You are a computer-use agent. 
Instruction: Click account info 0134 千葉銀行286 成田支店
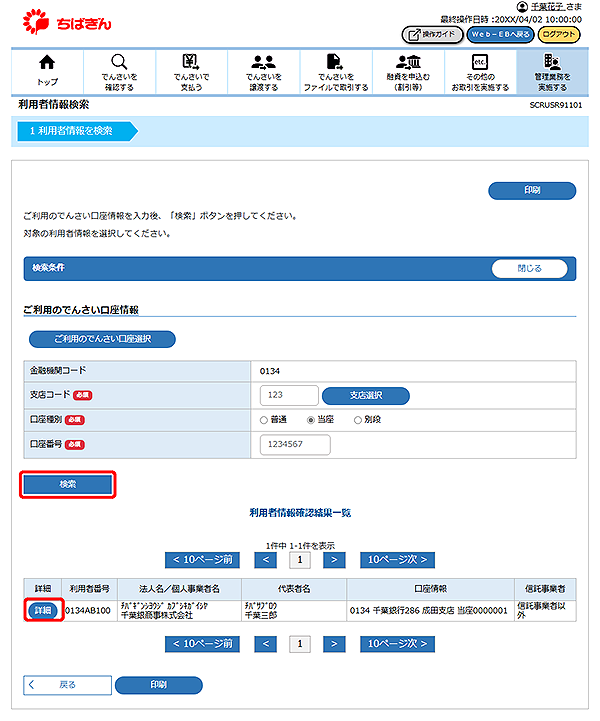(x=429, y=611)
